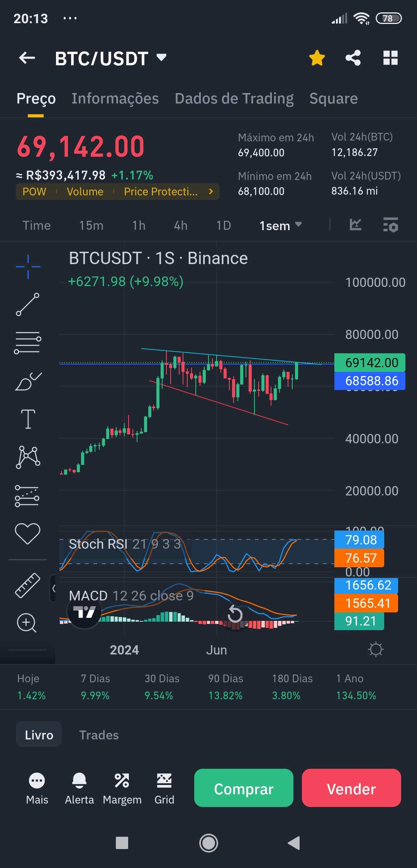Switch to the Preço tab
This screenshot has width=417, height=868.
[36, 98]
